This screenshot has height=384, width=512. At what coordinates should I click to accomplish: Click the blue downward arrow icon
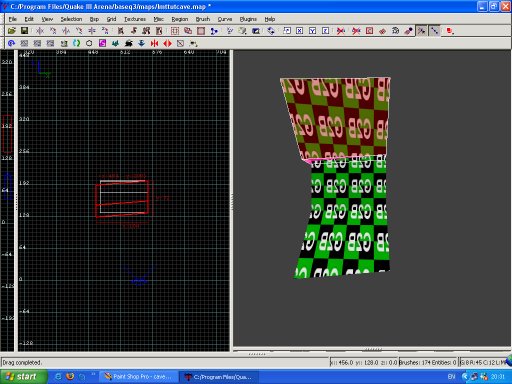click(x=141, y=43)
